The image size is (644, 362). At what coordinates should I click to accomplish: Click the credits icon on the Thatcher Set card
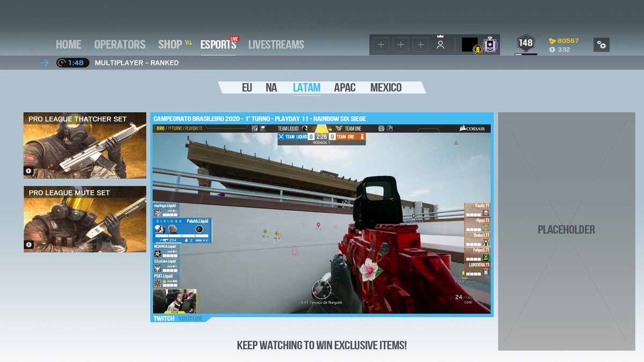[28, 171]
